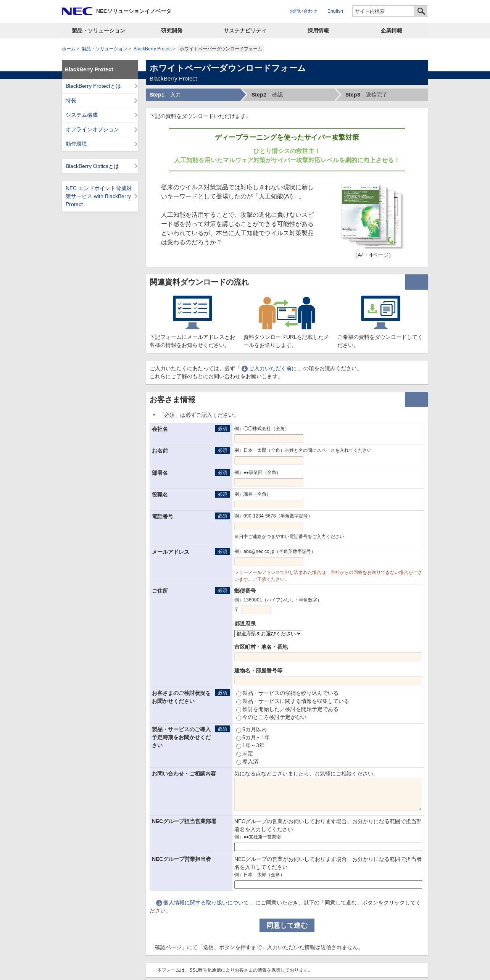
Task: Select 検討を開始した／検討を開始予定である radio
Action: tap(239, 710)
